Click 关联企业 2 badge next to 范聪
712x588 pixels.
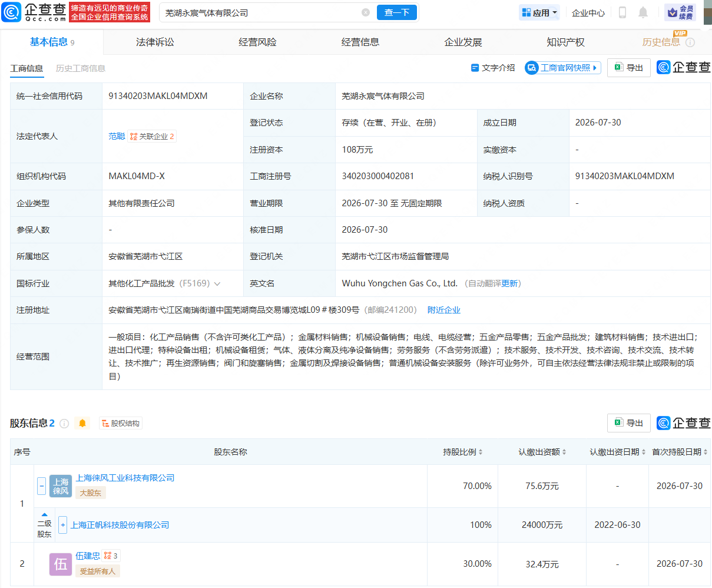click(x=152, y=136)
